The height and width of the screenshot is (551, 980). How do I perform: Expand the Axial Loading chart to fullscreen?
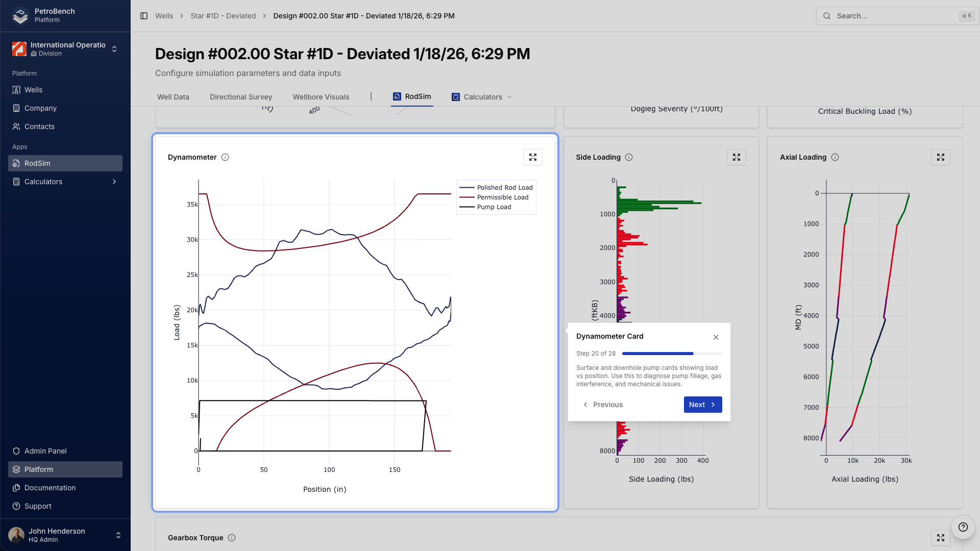[940, 157]
